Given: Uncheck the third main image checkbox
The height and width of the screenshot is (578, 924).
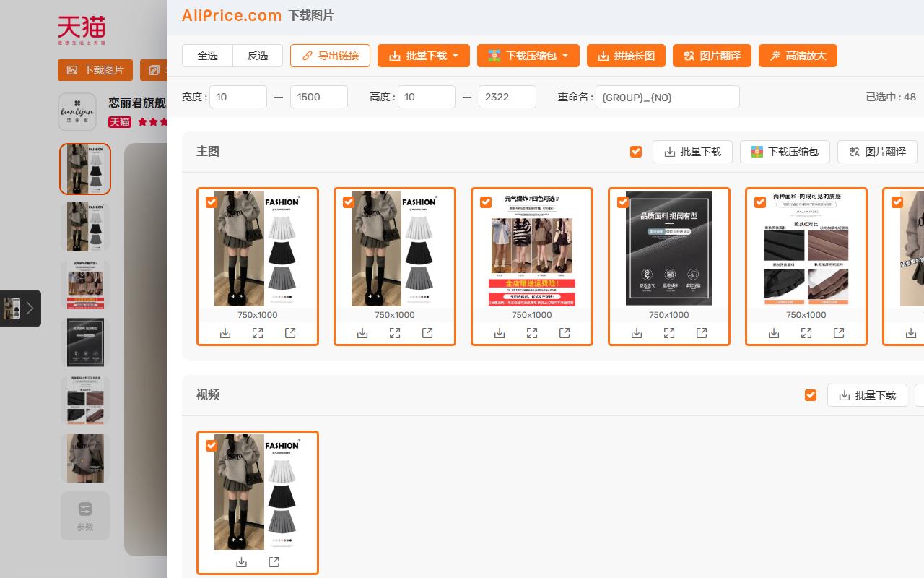Looking at the screenshot, I should [486, 202].
